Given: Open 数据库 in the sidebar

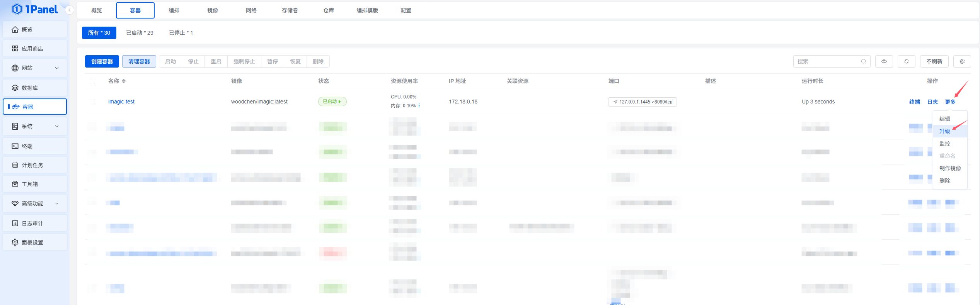Looking at the screenshot, I should pos(35,88).
